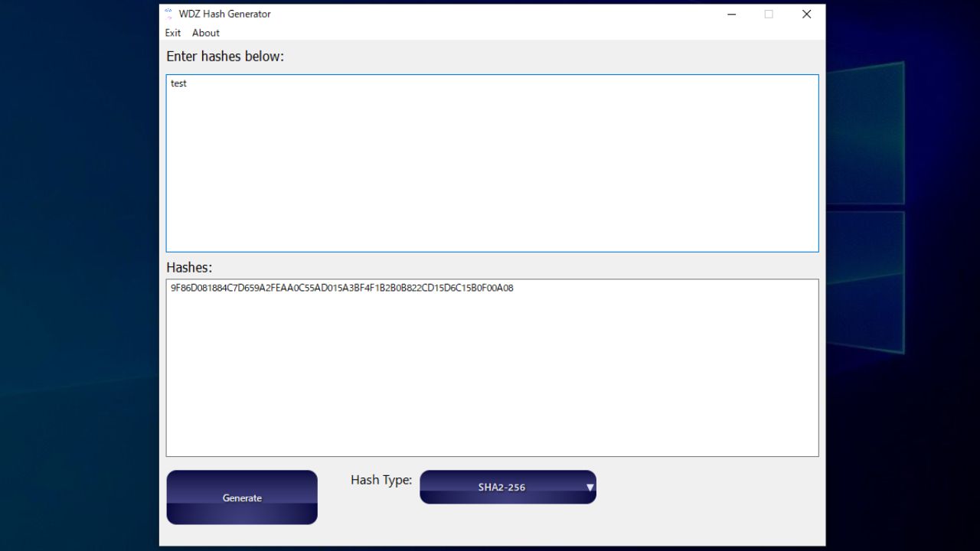Click the 'Hashes:' label
The width and height of the screenshot is (980, 551).
click(x=189, y=268)
